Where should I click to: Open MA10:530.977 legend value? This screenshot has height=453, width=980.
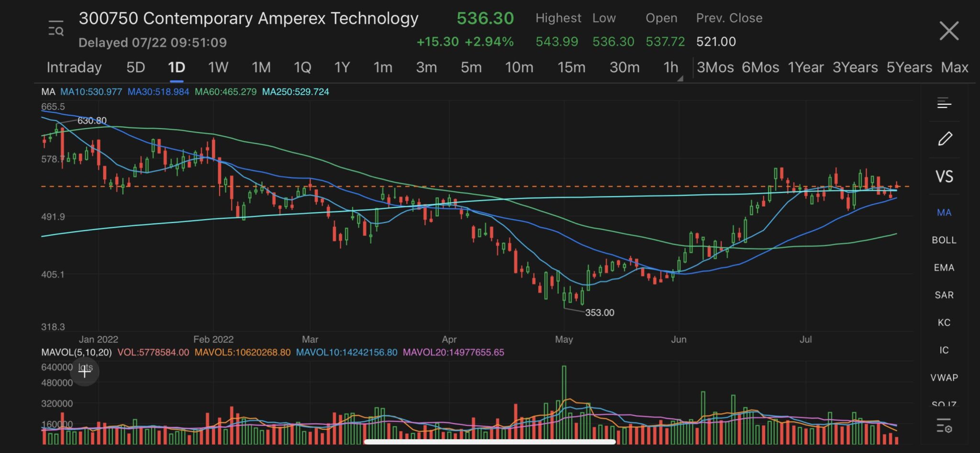[91, 92]
